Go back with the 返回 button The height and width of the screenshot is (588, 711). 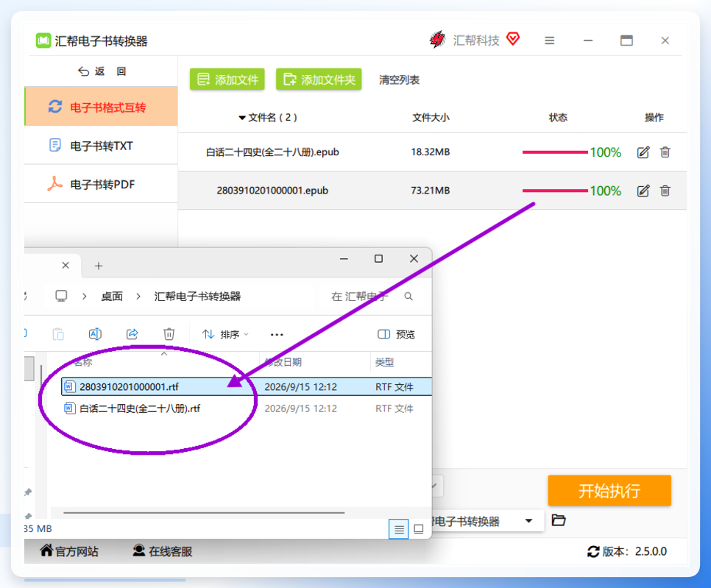(x=102, y=71)
